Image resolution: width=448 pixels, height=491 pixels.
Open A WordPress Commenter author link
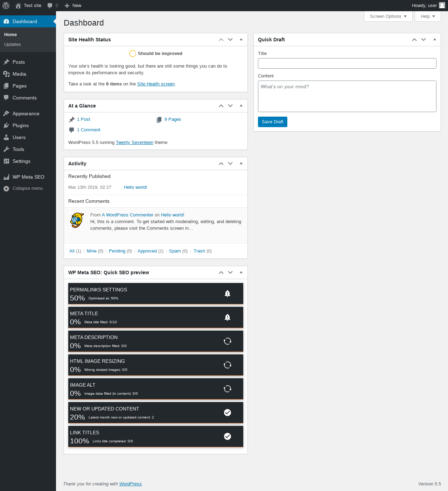pyautogui.click(x=127, y=215)
